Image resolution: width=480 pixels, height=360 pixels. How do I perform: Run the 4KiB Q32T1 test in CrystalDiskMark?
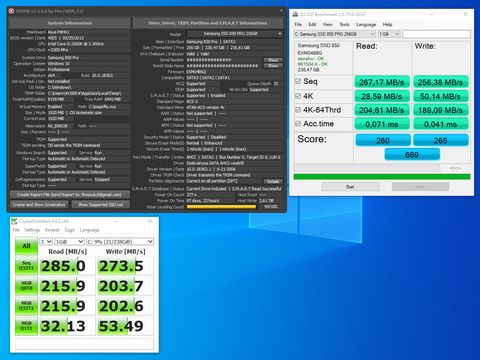(26, 306)
